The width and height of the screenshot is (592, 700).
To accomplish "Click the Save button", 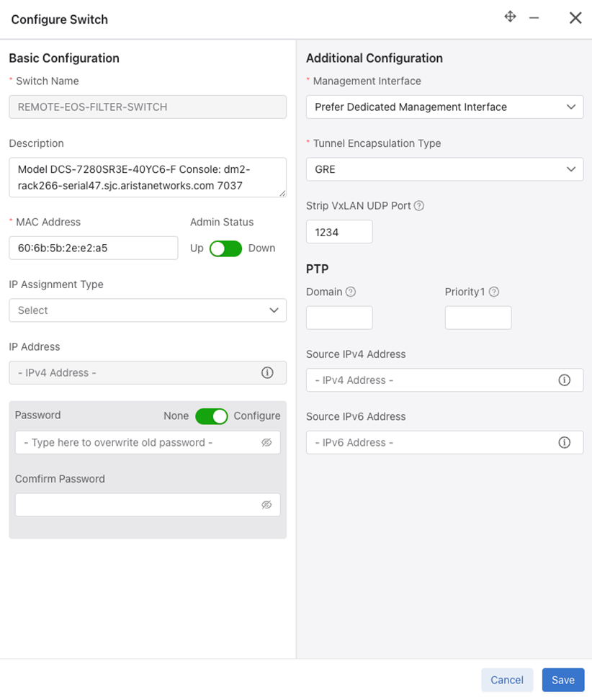I will [x=563, y=680].
